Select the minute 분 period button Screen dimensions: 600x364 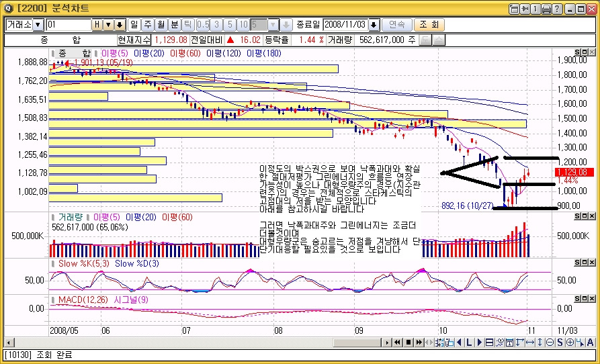[x=174, y=25]
